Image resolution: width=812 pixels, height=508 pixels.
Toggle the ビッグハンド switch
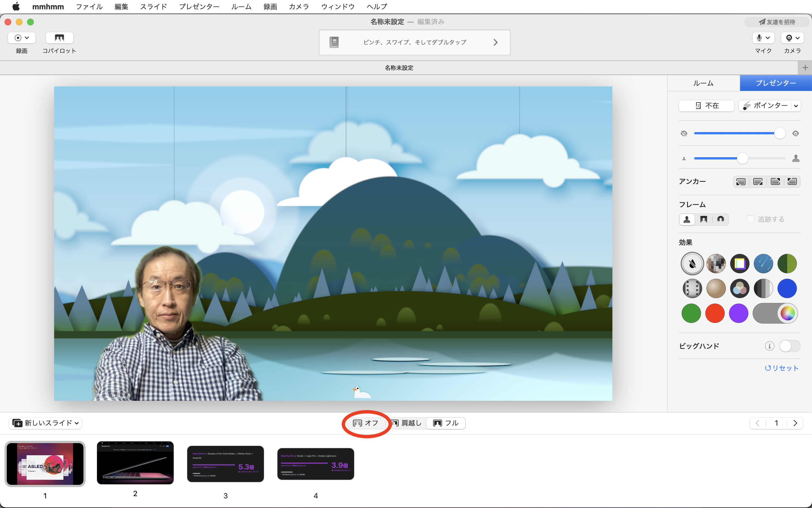(x=789, y=346)
